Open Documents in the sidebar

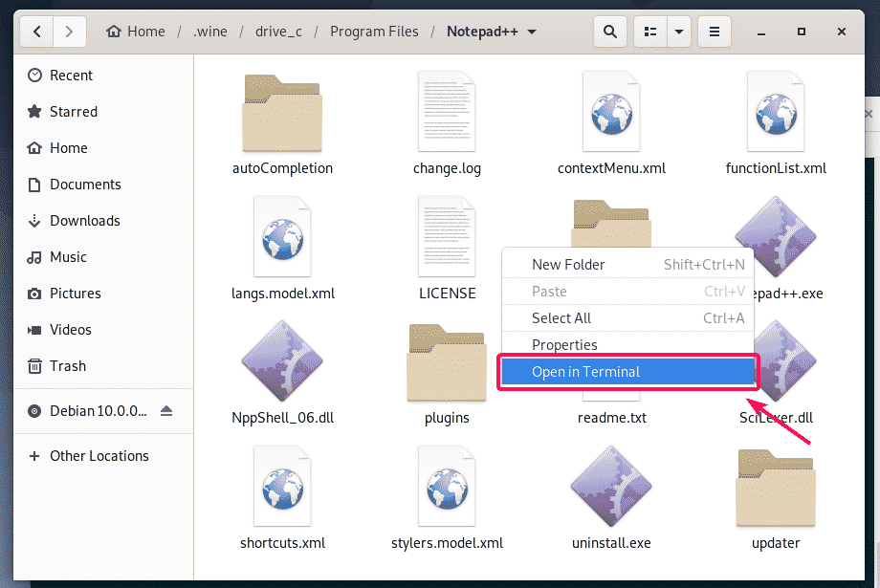point(104,184)
